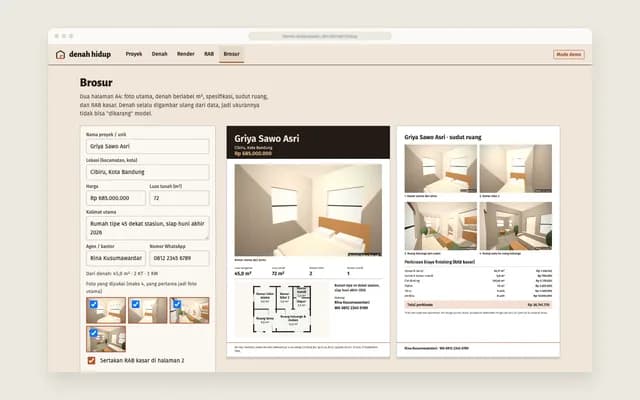Toggle the second photo thumbnail checkbox
The width and height of the screenshot is (640, 400).
click(136, 304)
